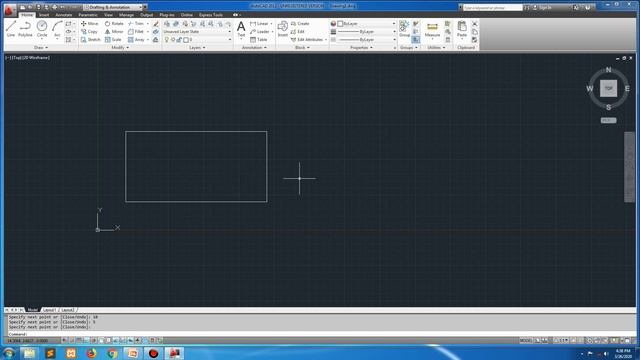Switch to the Layout2 tab
This screenshot has width=640, height=360.
[x=68, y=310]
